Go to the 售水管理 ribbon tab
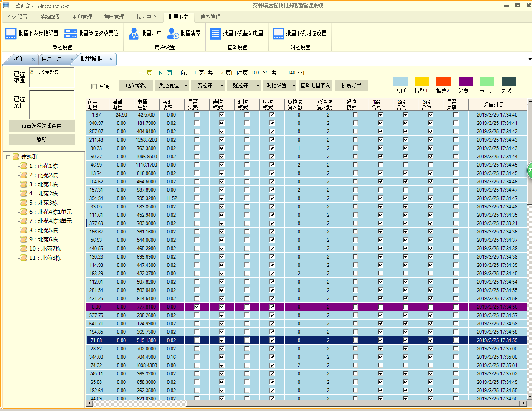Image resolution: width=532 pixels, height=411 pixels. (210, 17)
